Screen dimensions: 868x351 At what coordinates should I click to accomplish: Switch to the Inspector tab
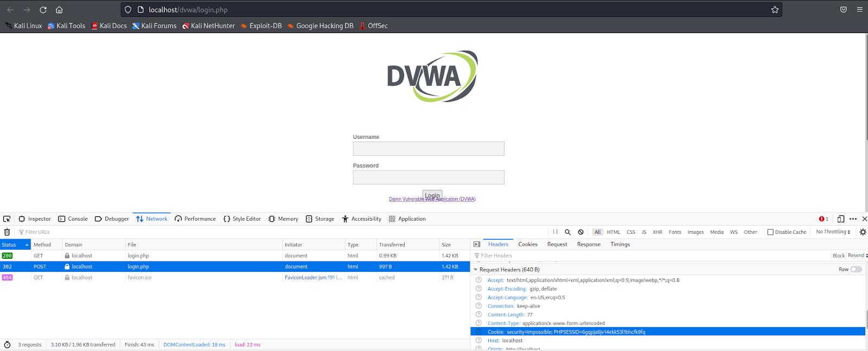35,219
